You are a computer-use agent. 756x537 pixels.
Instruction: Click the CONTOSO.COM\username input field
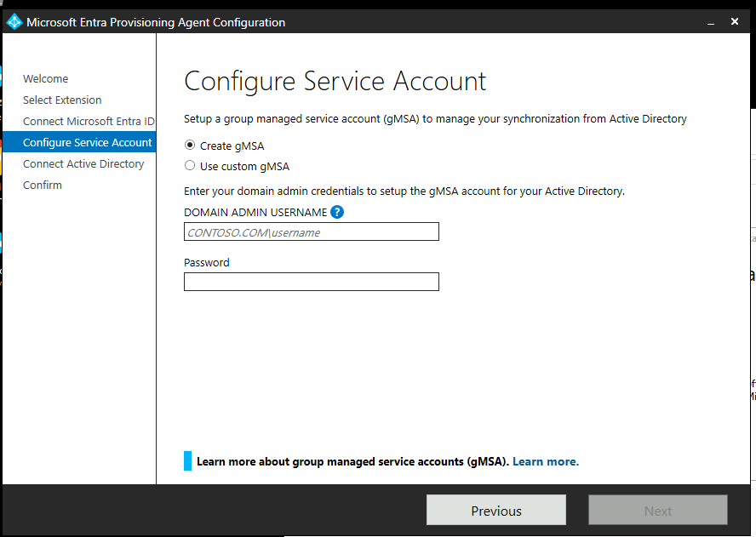click(311, 231)
